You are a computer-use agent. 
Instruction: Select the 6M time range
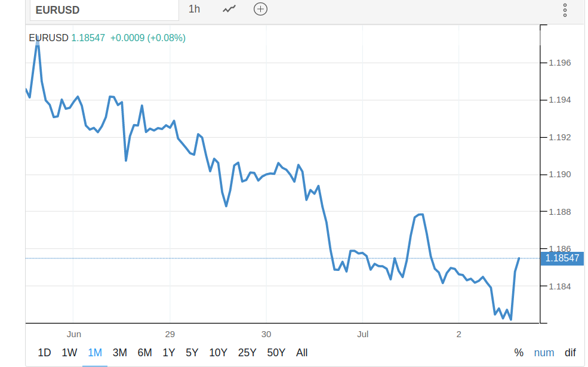click(x=144, y=353)
